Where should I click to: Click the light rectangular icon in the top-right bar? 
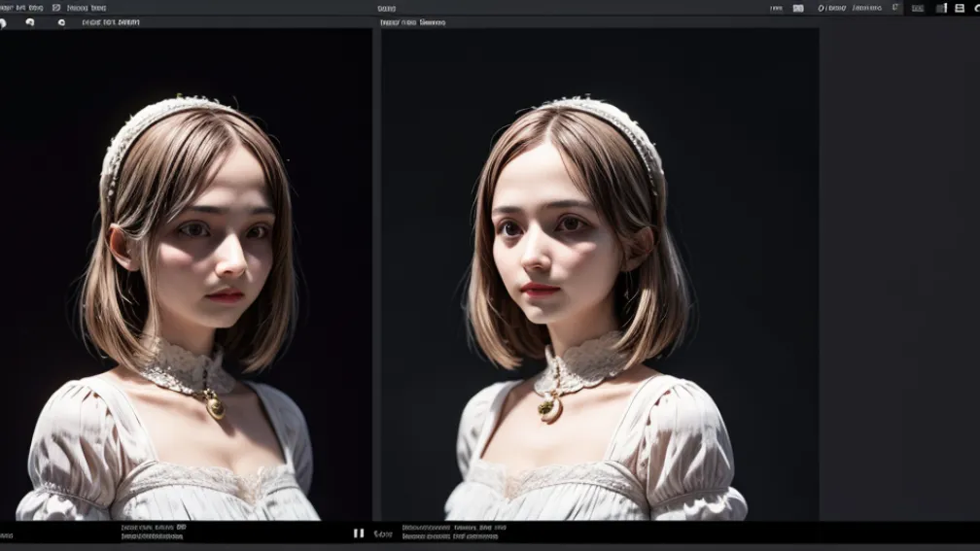pos(798,8)
